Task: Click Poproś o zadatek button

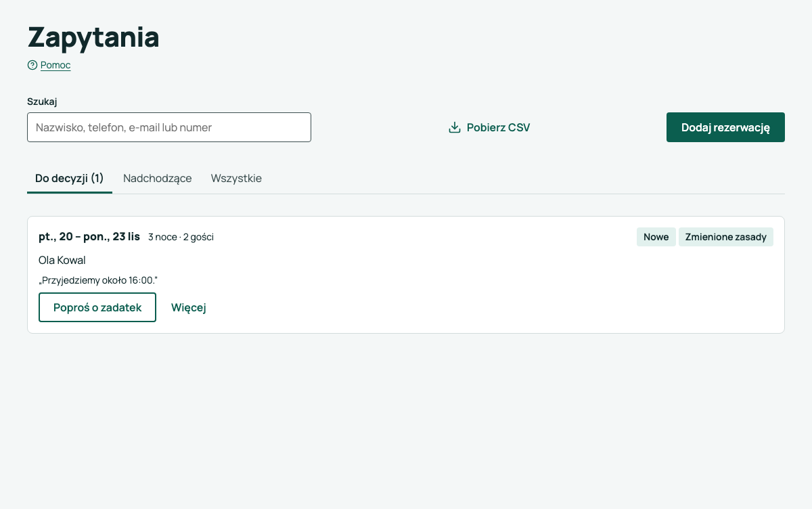Action: [x=97, y=307]
